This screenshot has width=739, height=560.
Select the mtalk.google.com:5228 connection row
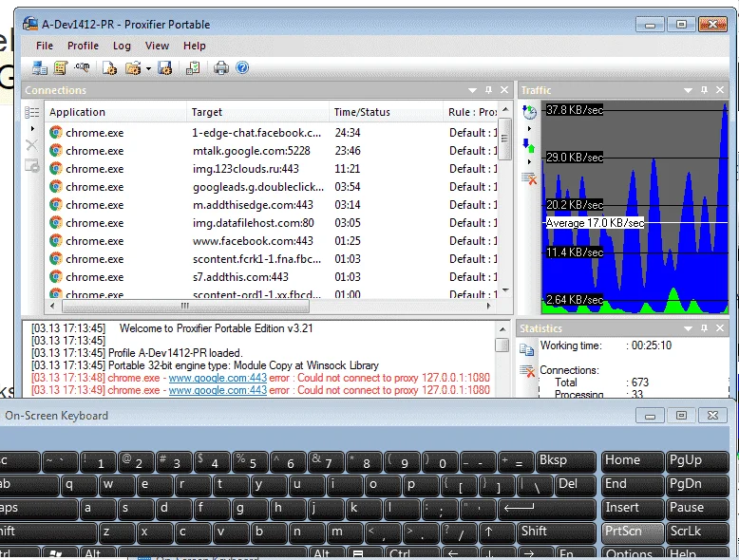pos(272,151)
